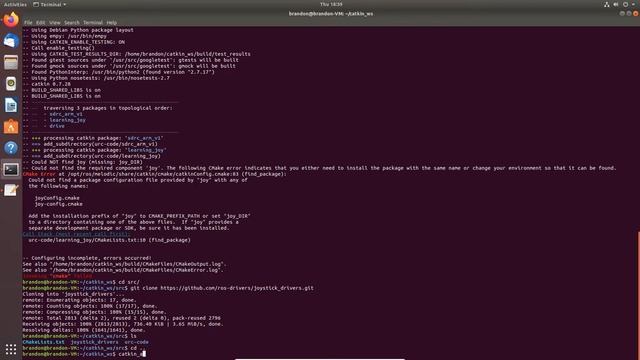Click 'drive' in package list
The image size is (640, 360).
pyautogui.click(x=57, y=126)
